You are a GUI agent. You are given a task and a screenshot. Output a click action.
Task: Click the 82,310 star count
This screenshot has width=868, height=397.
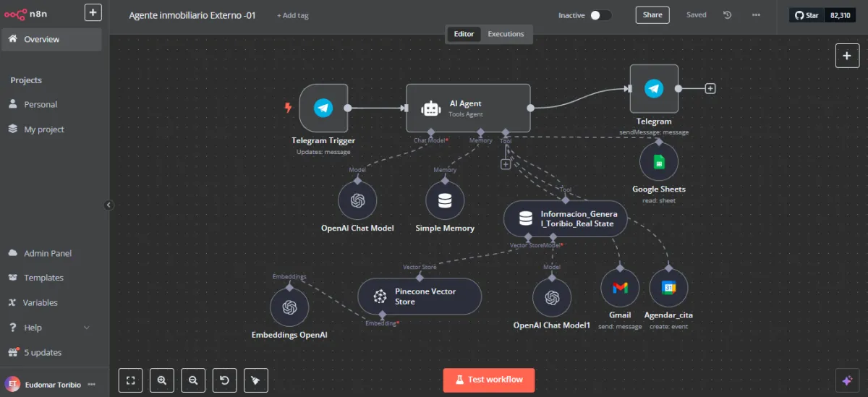(839, 15)
